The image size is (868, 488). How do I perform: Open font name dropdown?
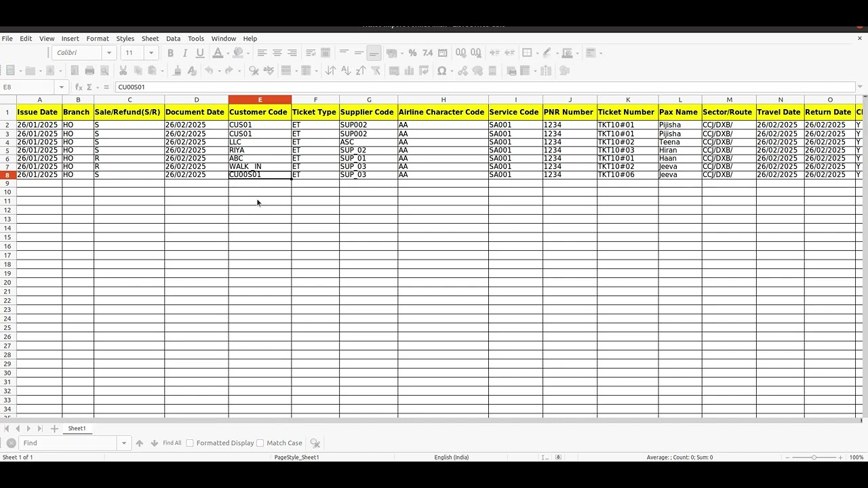[x=109, y=53]
